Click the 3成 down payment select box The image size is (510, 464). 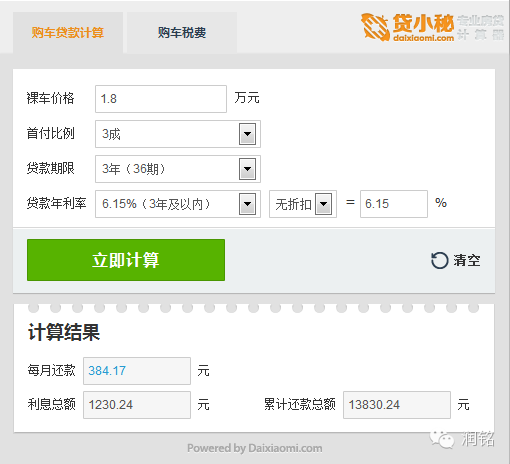[178, 134]
